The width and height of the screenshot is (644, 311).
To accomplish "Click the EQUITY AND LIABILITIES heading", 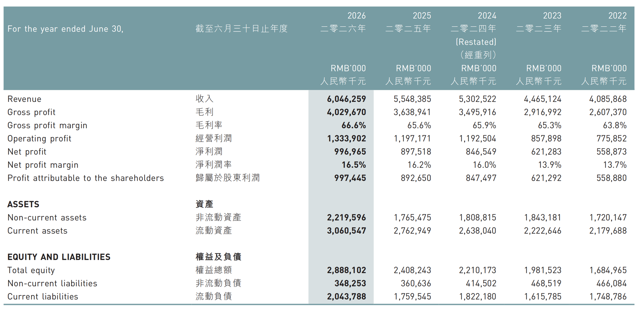I will point(59,257).
